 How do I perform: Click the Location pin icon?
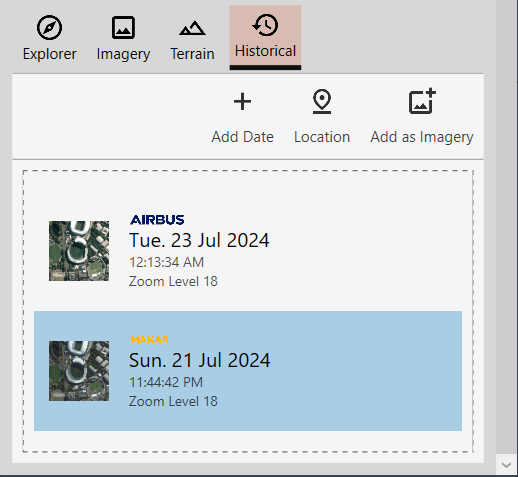click(x=322, y=101)
